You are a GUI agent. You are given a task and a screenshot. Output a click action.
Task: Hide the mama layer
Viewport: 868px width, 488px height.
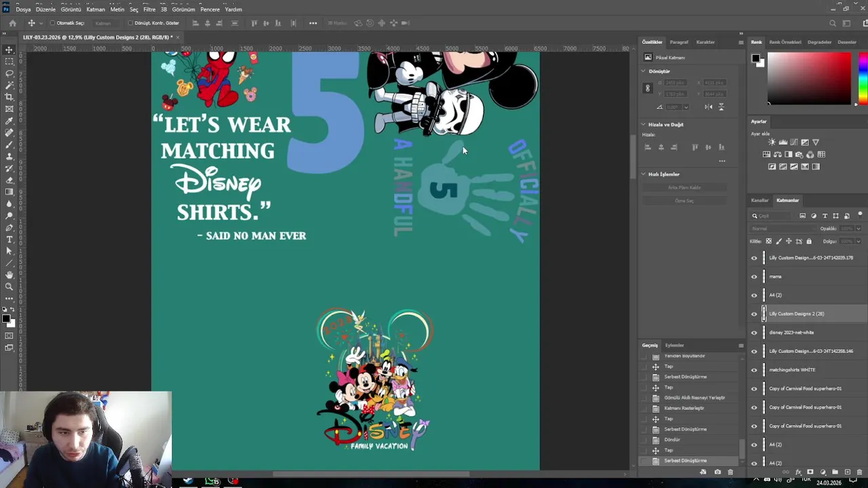click(x=754, y=277)
